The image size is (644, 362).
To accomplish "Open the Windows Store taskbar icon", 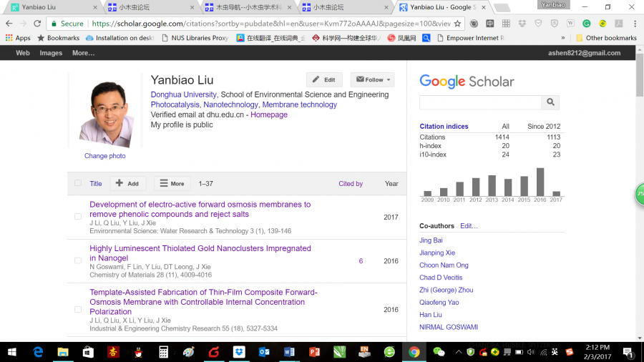I will pyautogui.click(x=88, y=352).
